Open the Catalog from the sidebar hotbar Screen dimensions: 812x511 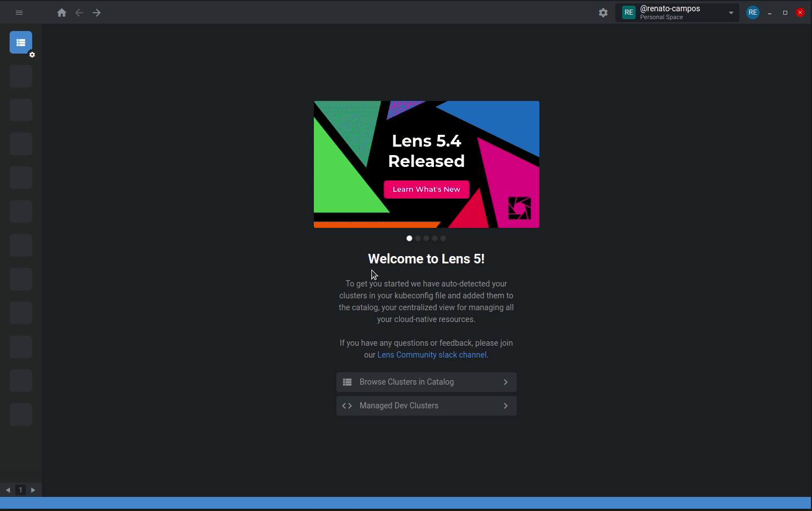[21, 42]
